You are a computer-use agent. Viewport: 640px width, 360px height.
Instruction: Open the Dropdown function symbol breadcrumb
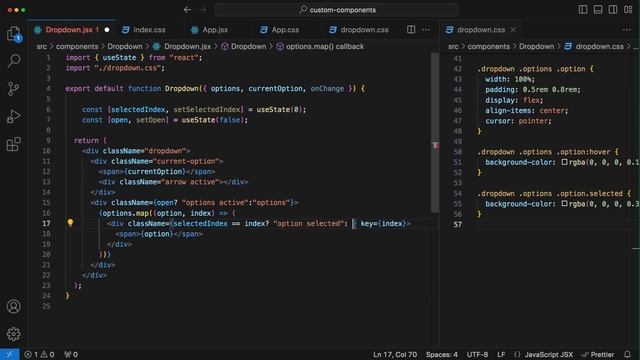point(244,46)
